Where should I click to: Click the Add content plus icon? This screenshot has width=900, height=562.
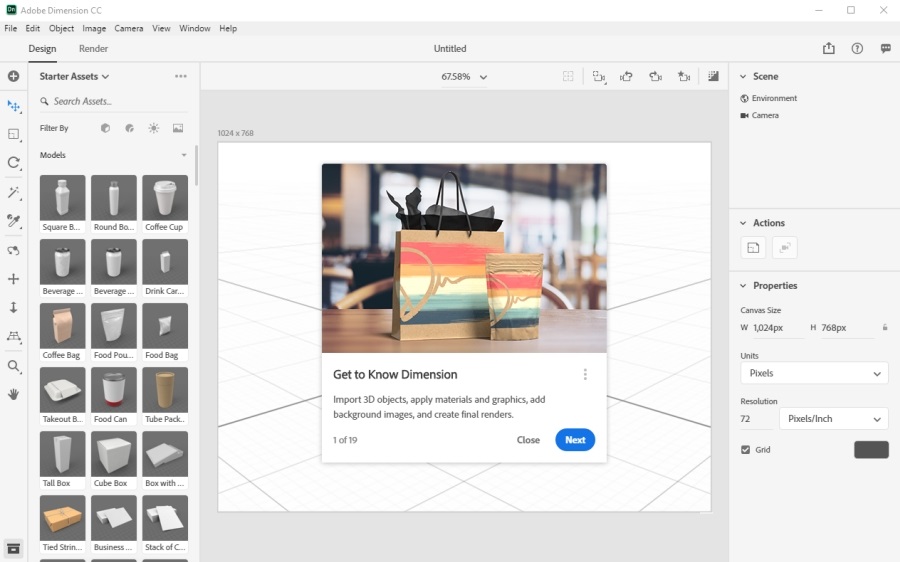click(x=14, y=76)
